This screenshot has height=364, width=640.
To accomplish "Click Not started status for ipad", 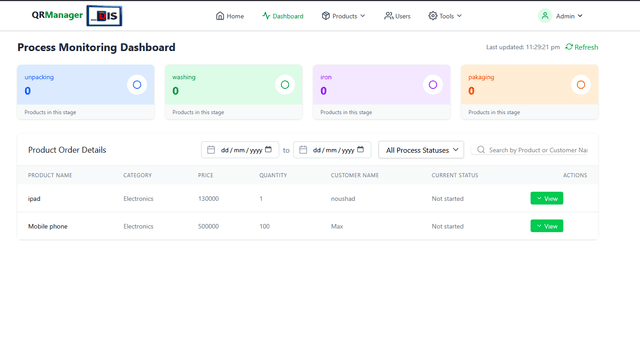I will 448,199.
